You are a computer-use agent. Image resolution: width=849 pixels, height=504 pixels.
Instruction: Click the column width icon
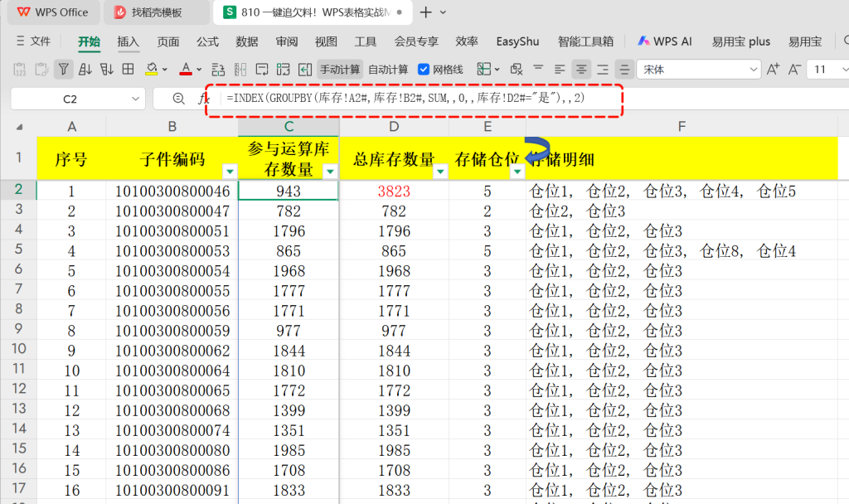click(240, 70)
